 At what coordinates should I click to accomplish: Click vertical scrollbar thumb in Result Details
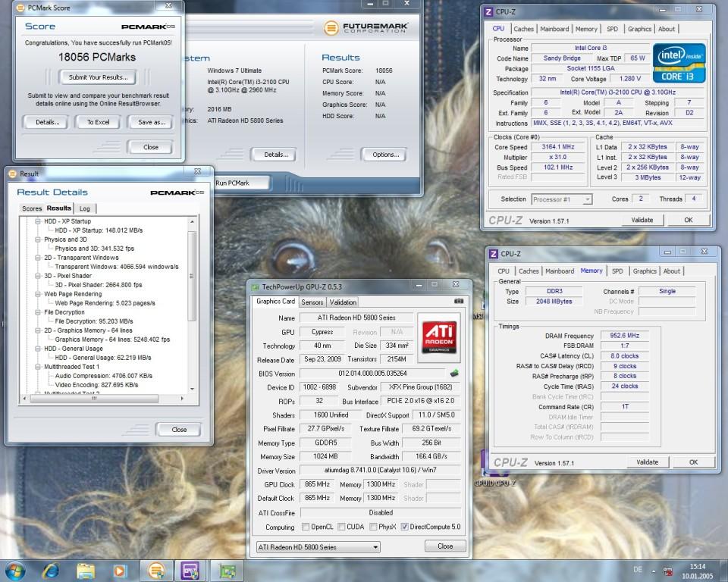point(192,276)
